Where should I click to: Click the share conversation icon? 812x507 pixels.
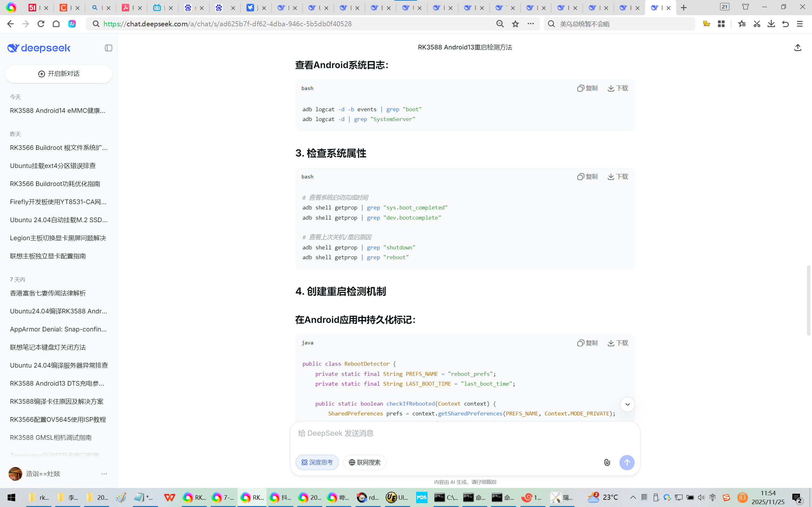798,48
